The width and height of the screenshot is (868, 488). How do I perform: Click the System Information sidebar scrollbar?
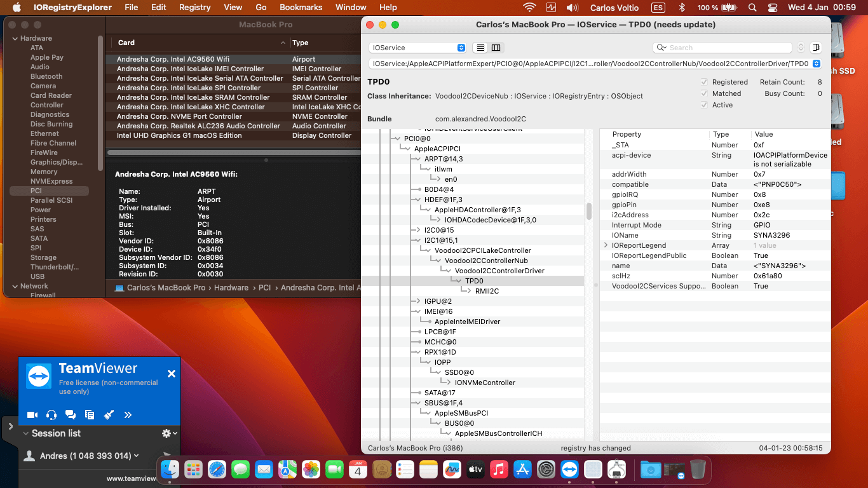pyautogui.click(x=100, y=102)
